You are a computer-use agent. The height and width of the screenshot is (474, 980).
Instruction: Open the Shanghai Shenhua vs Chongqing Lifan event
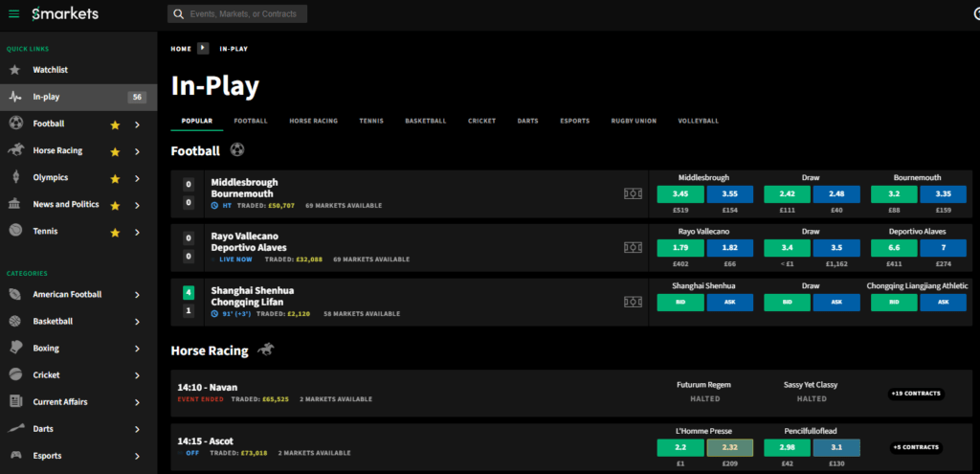coord(253,297)
